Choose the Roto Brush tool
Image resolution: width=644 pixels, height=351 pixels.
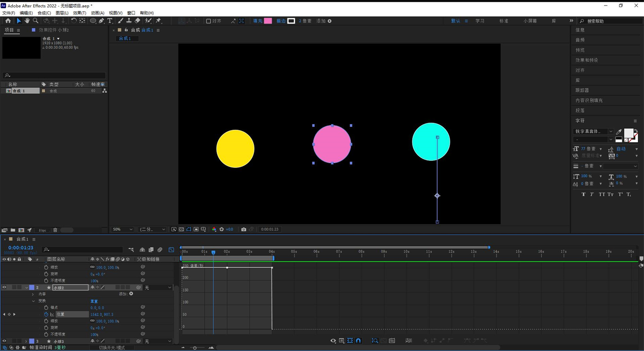click(x=148, y=21)
